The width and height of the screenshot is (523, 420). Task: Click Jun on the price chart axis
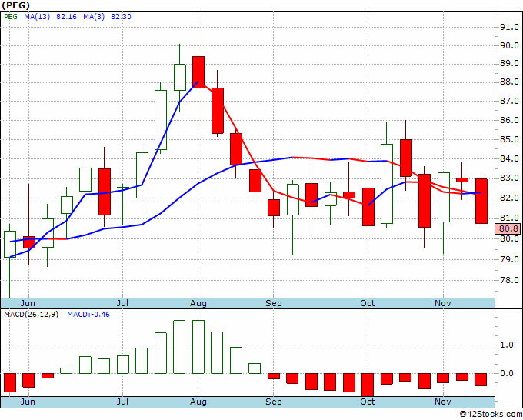click(x=28, y=303)
